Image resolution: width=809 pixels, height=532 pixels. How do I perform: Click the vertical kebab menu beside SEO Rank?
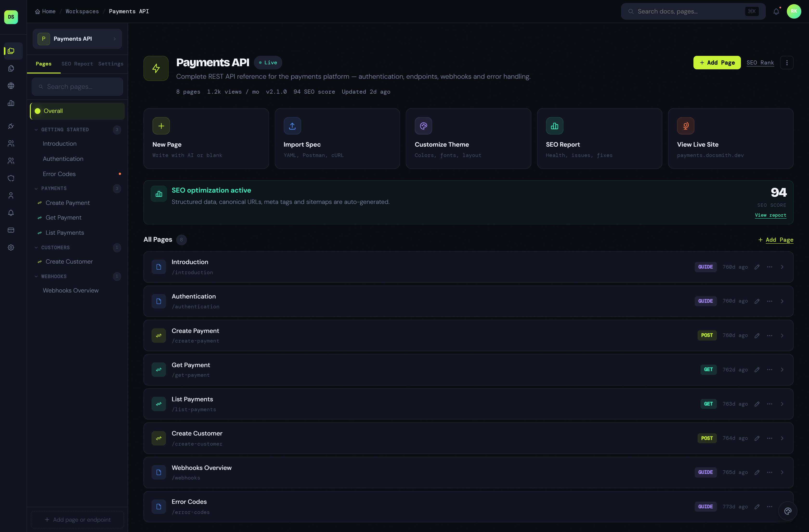(x=787, y=63)
